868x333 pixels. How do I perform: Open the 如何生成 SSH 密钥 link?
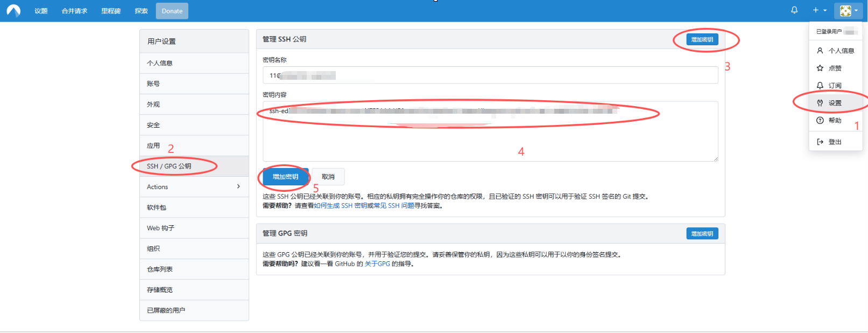[341, 206]
